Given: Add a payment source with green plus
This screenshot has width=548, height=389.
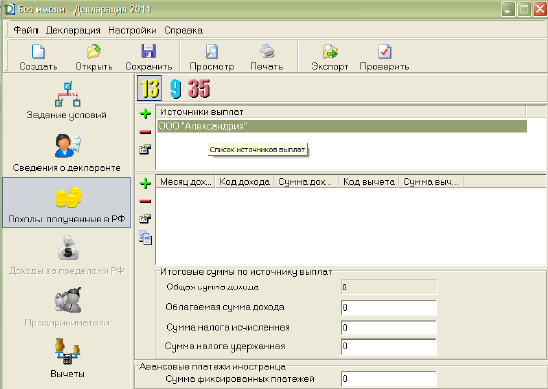Looking at the screenshot, I should (145, 114).
